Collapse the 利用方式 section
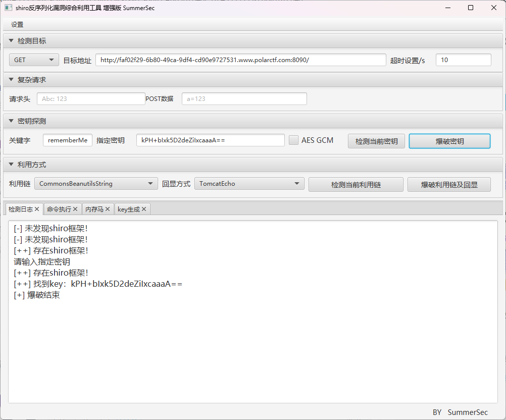This screenshot has width=506, height=420. pos(11,164)
